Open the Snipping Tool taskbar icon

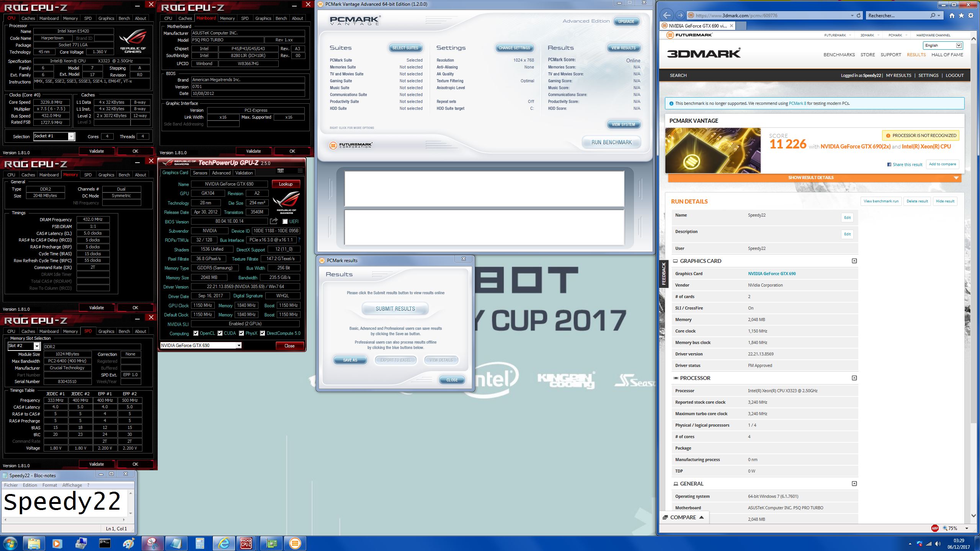click(x=152, y=543)
